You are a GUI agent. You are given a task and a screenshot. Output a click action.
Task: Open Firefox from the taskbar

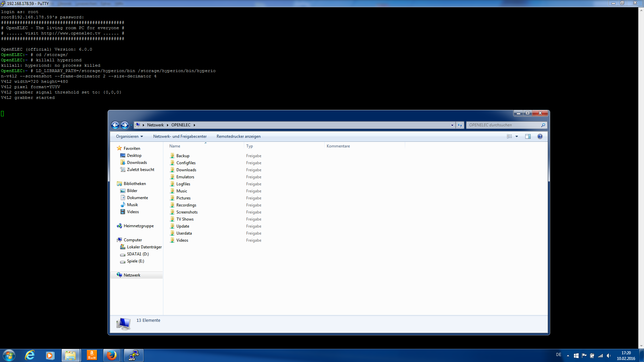pyautogui.click(x=111, y=355)
